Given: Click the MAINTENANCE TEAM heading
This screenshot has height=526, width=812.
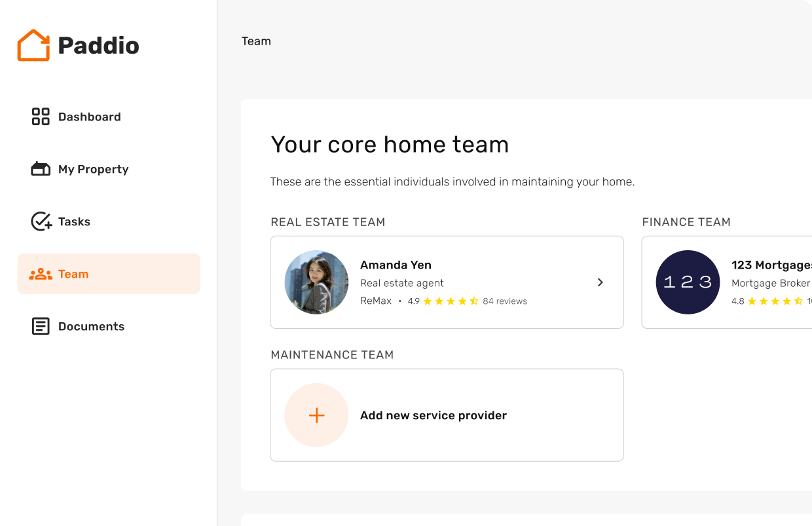Looking at the screenshot, I should tap(332, 355).
